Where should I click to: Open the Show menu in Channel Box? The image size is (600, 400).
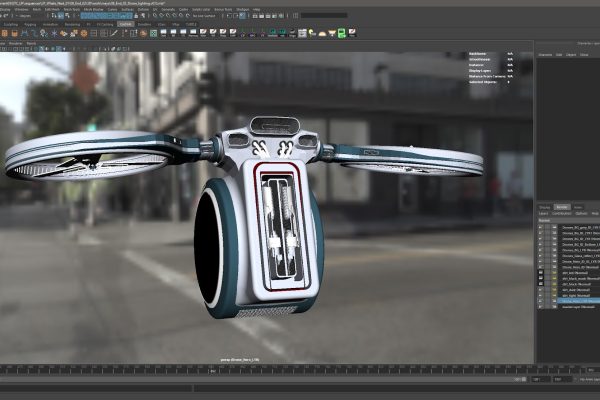tap(584, 55)
